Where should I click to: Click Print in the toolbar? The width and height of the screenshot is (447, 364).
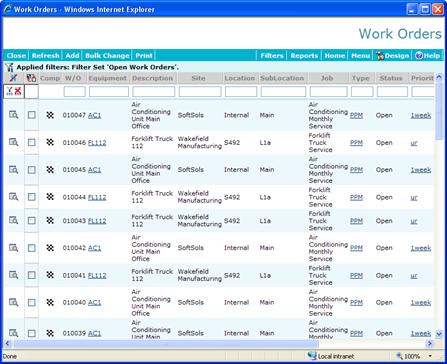point(144,56)
